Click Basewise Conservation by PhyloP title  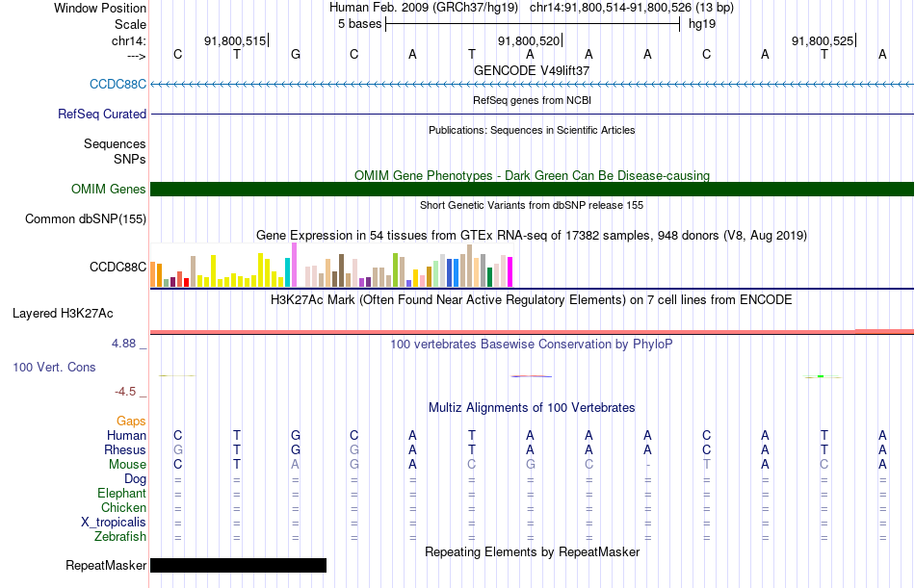532,345
